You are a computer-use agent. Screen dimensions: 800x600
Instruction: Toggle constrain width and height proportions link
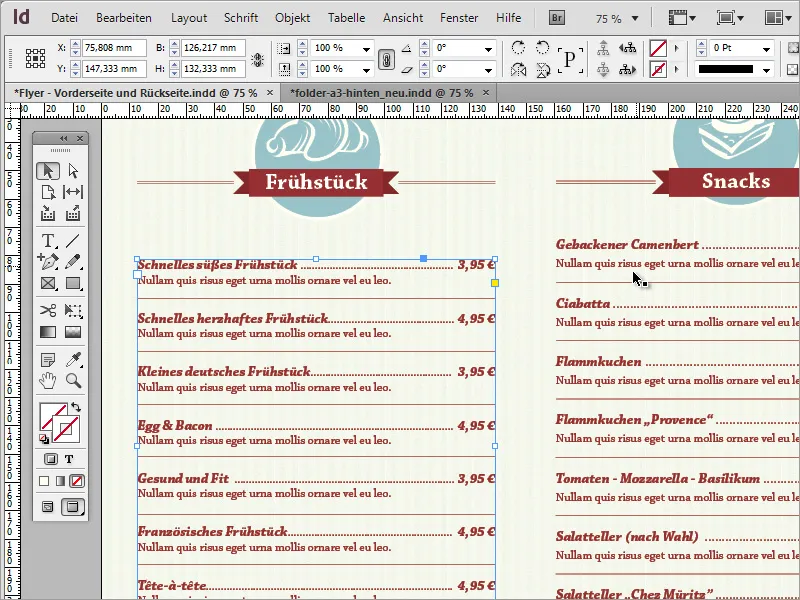coord(258,60)
